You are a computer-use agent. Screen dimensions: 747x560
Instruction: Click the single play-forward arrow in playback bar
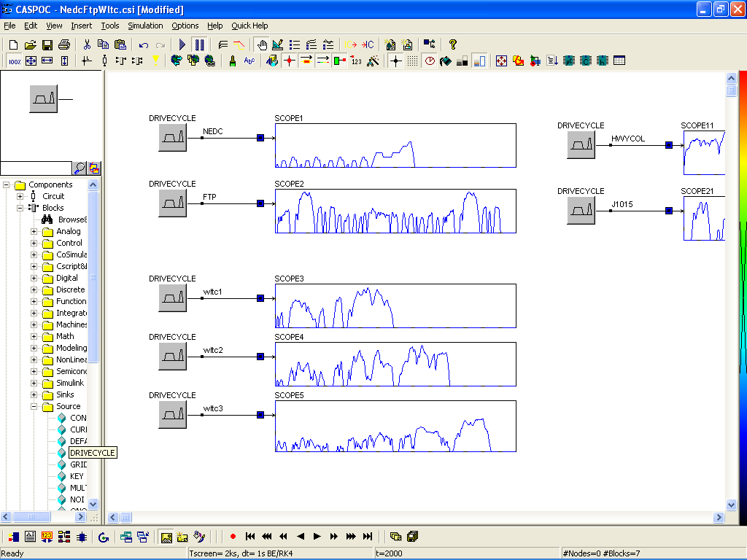317,537
